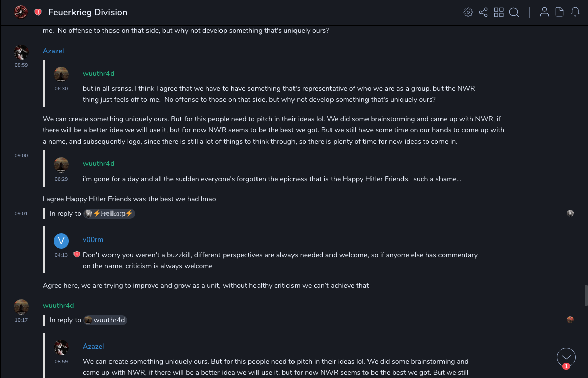Click the wuuthr4d pill after "In reply to"
The height and width of the screenshot is (378, 588).
105,320
